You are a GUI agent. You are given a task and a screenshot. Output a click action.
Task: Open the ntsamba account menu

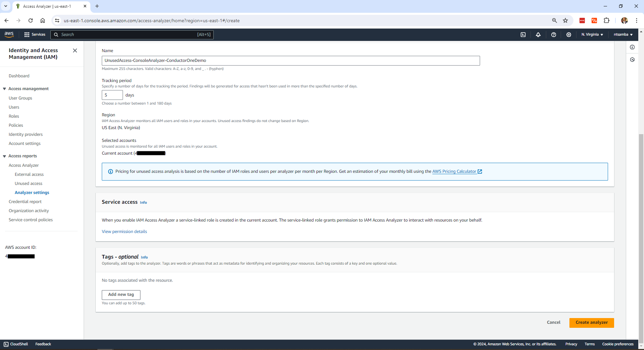(622, 34)
